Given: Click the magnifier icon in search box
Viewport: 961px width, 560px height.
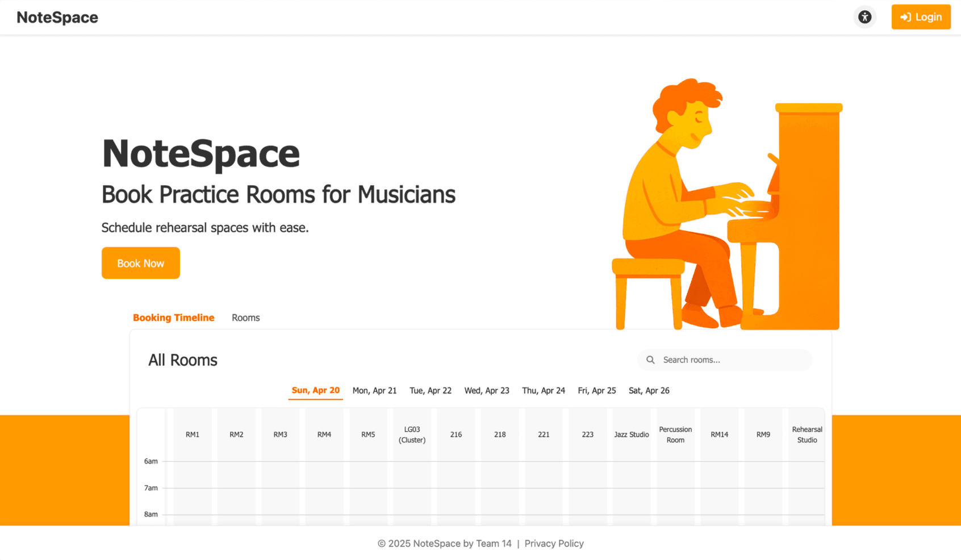Looking at the screenshot, I should click(x=650, y=360).
